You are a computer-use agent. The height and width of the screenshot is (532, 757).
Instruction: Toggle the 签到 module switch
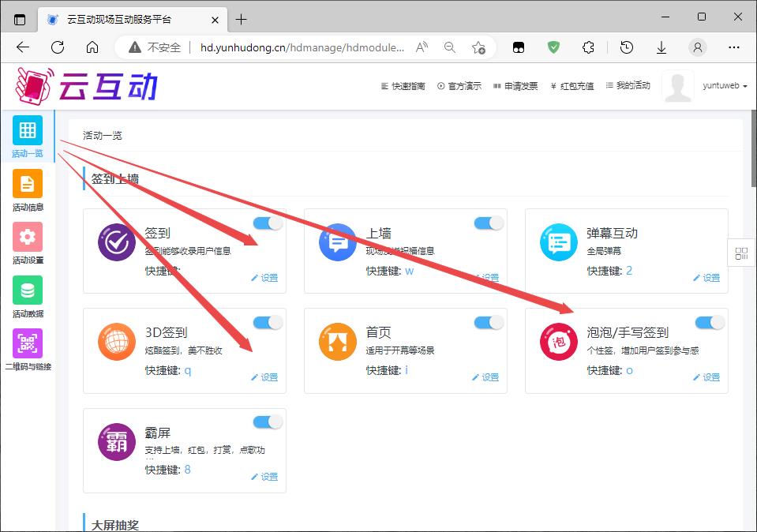tap(268, 223)
